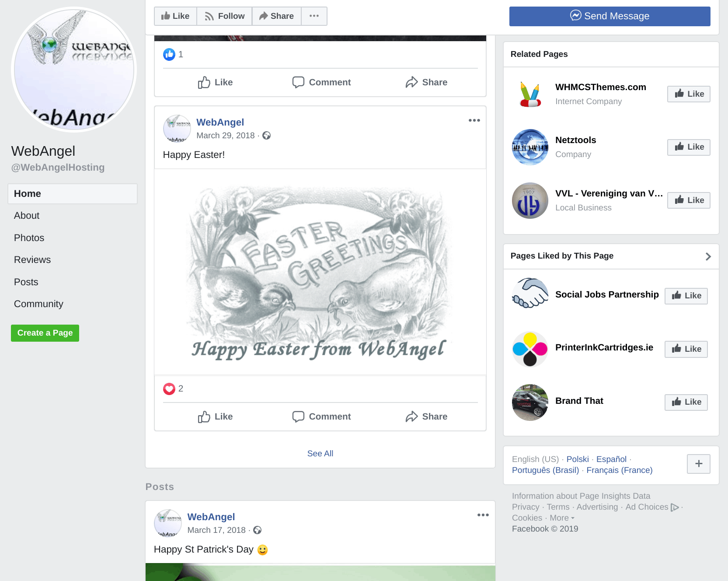The height and width of the screenshot is (581, 728).
Task: Open options menu on Happy Easter post
Action: tap(474, 120)
